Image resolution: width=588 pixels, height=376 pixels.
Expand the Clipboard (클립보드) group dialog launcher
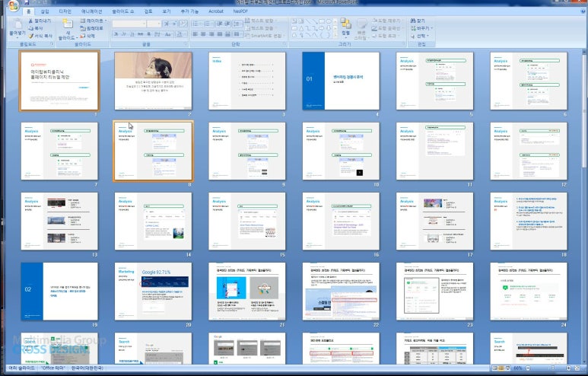[52, 45]
